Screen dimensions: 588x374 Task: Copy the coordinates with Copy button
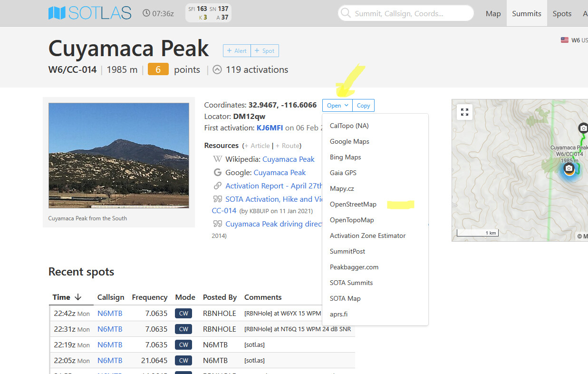[363, 105]
